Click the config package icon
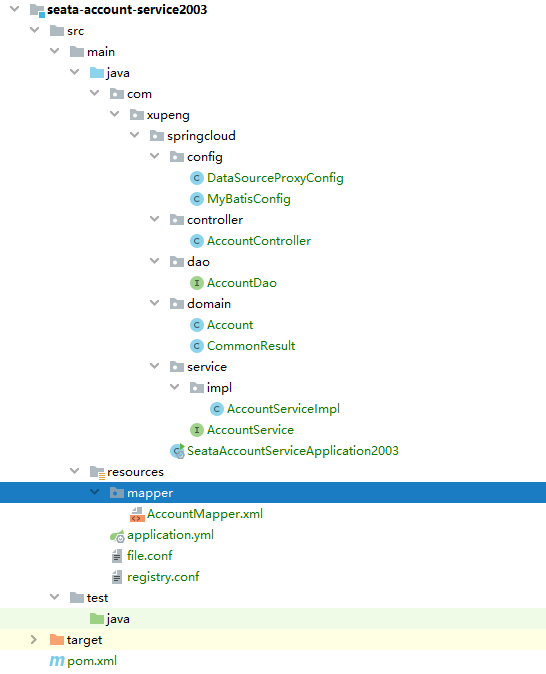Screen dimensions: 546x674 (x=177, y=157)
